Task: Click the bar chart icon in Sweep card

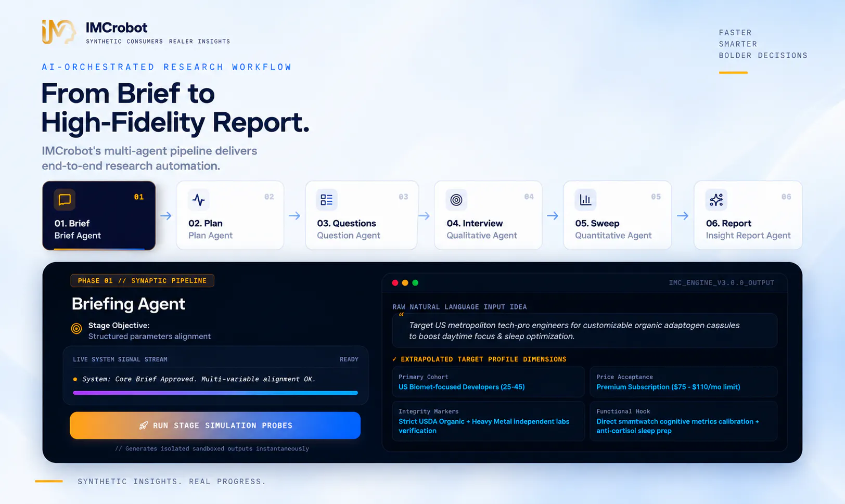Action: 585,200
